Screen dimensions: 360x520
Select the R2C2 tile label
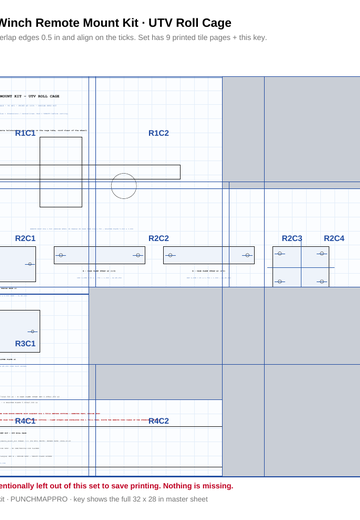(158, 238)
